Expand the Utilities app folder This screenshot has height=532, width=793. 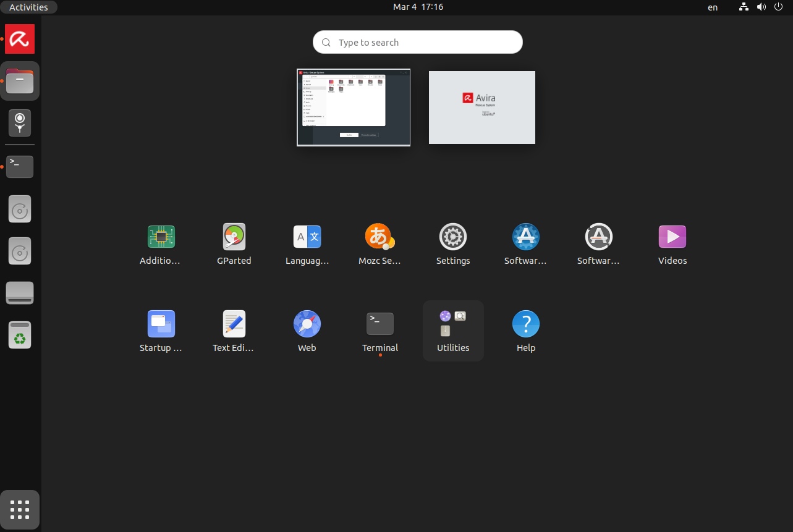(452, 330)
